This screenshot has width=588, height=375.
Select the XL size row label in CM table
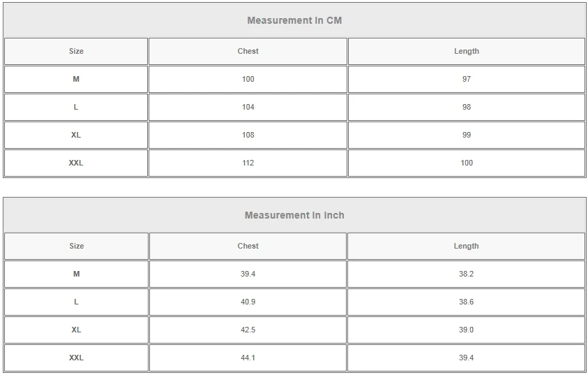pyautogui.click(x=76, y=135)
